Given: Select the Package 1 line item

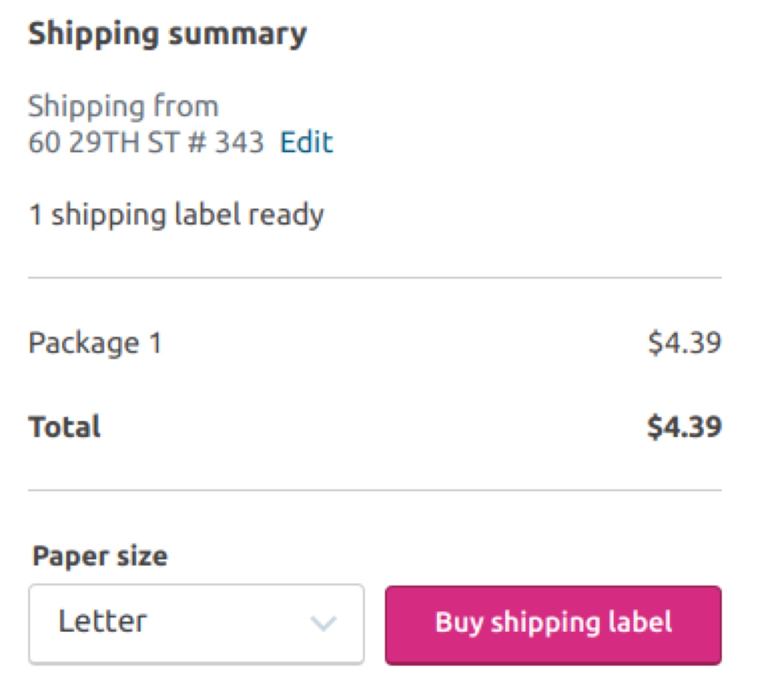Looking at the screenshot, I should (96, 343).
